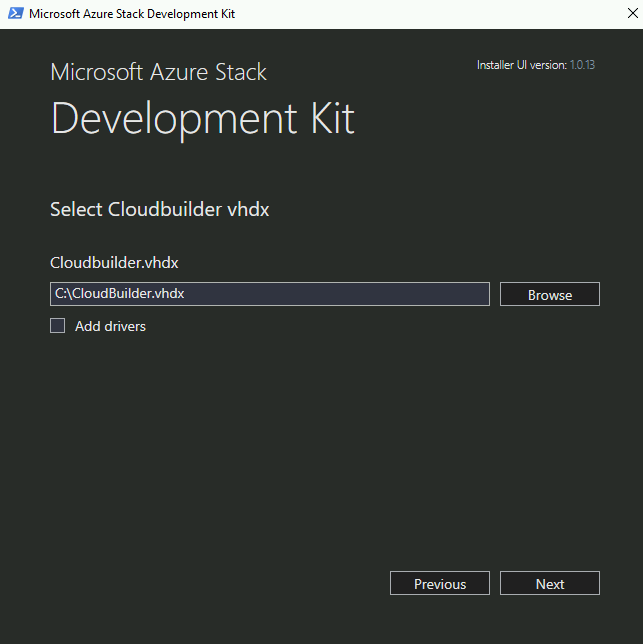Screen dimensions: 643x644
Task: Click the 'Add drivers' label text
Action: click(110, 326)
